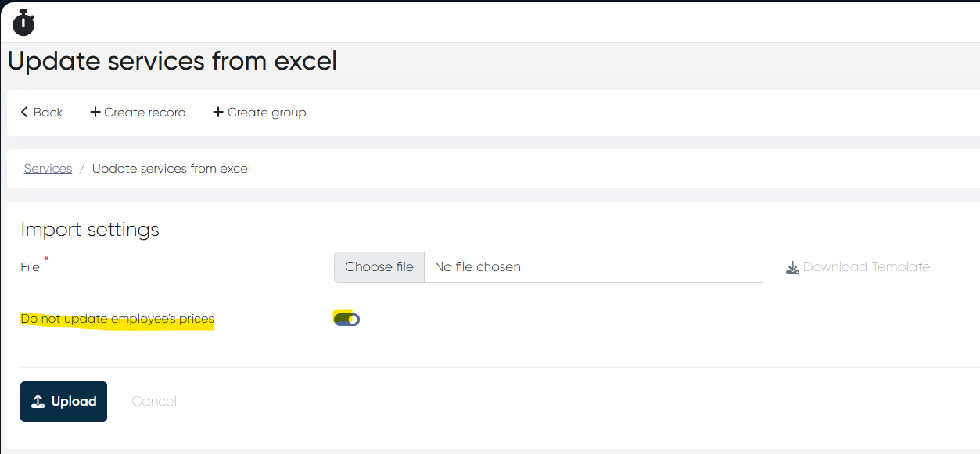Click the Import settings section heading
Viewport: 980px width, 454px height.
click(x=90, y=230)
